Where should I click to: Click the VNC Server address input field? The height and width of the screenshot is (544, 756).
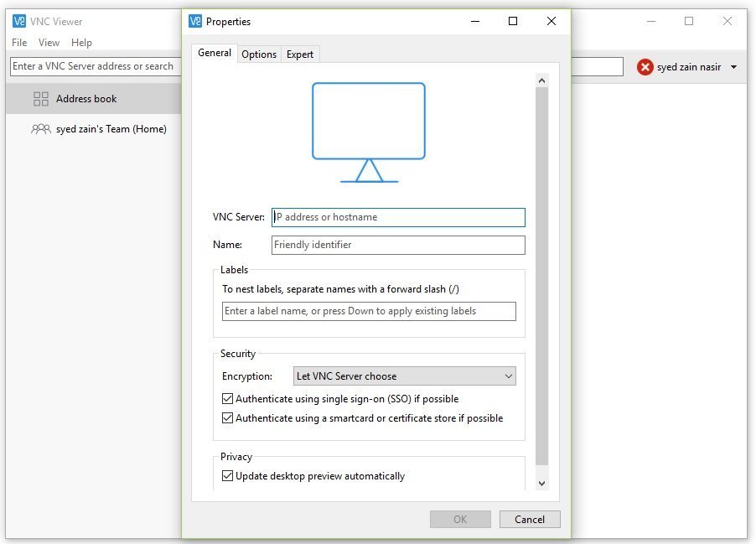[x=398, y=217]
